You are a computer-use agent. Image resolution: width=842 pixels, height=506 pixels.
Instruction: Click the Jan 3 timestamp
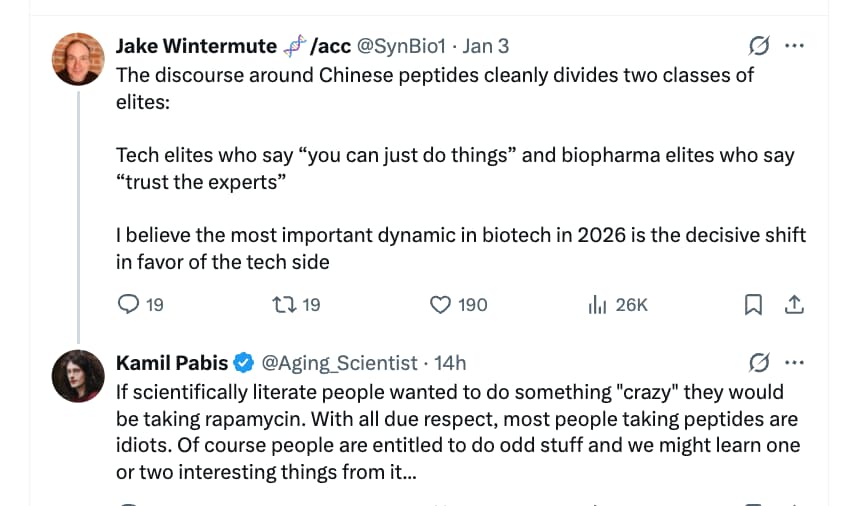[486, 46]
